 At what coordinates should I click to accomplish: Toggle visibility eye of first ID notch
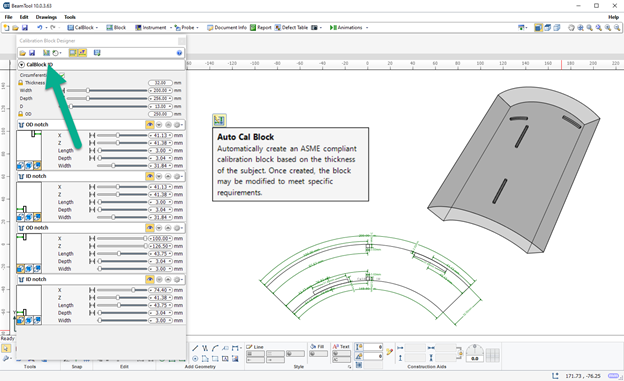[x=150, y=176]
